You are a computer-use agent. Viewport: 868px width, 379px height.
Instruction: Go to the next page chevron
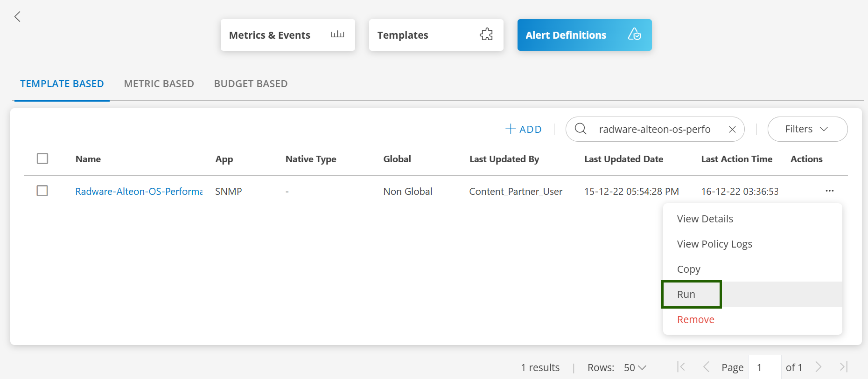(x=819, y=367)
